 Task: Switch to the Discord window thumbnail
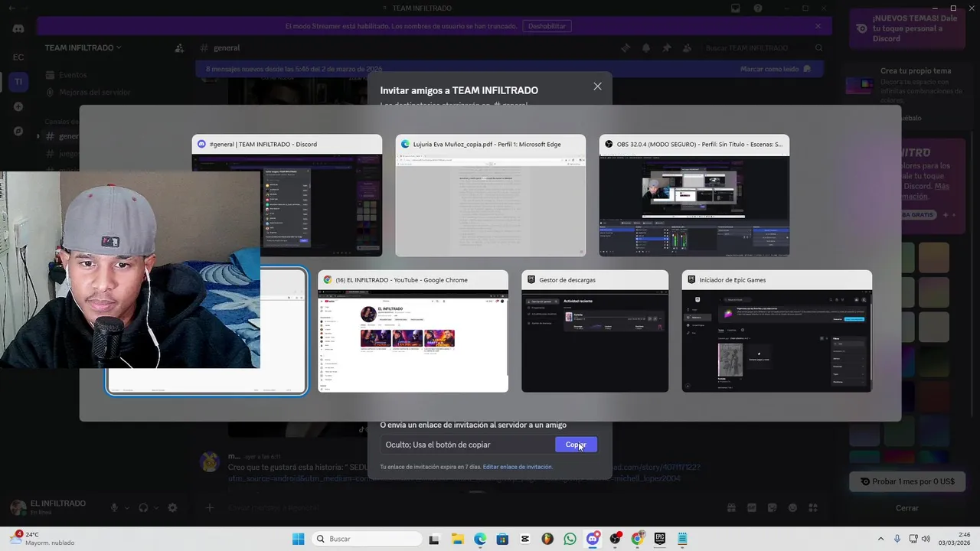pos(286,195)
